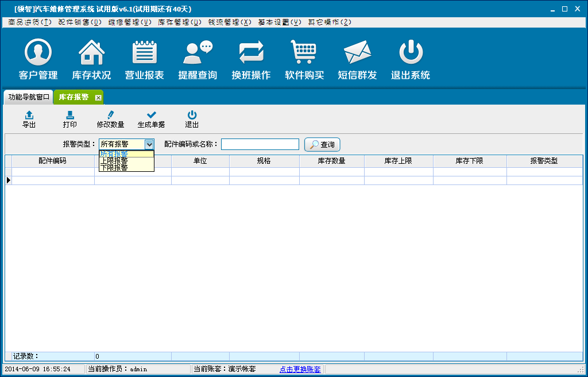The image size is (588, 377).
Task: Focus the 配件编码或名称 input field
Action: (x=260, y=144)
